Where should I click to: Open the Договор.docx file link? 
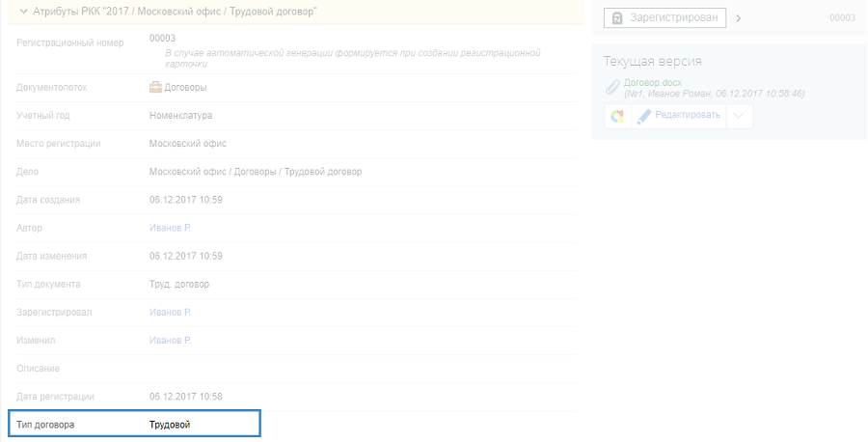(x=652, y=83)
